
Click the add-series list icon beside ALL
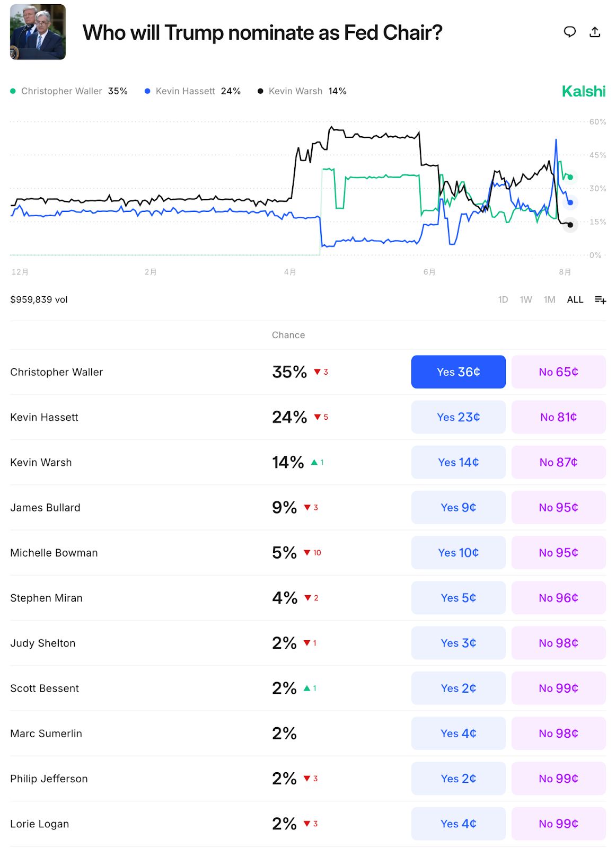[600, 300]
